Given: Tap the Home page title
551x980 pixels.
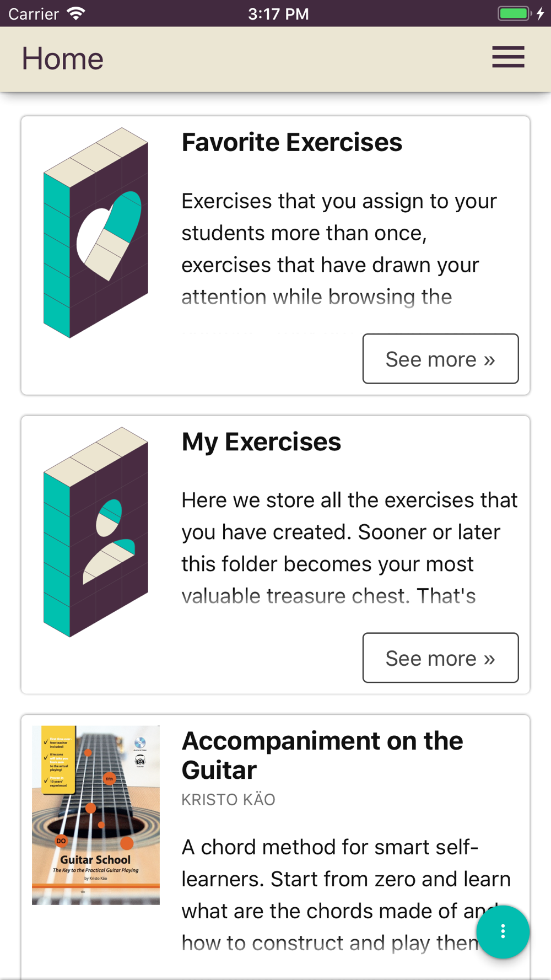Looking at the screenshot, I should point(62,58).
